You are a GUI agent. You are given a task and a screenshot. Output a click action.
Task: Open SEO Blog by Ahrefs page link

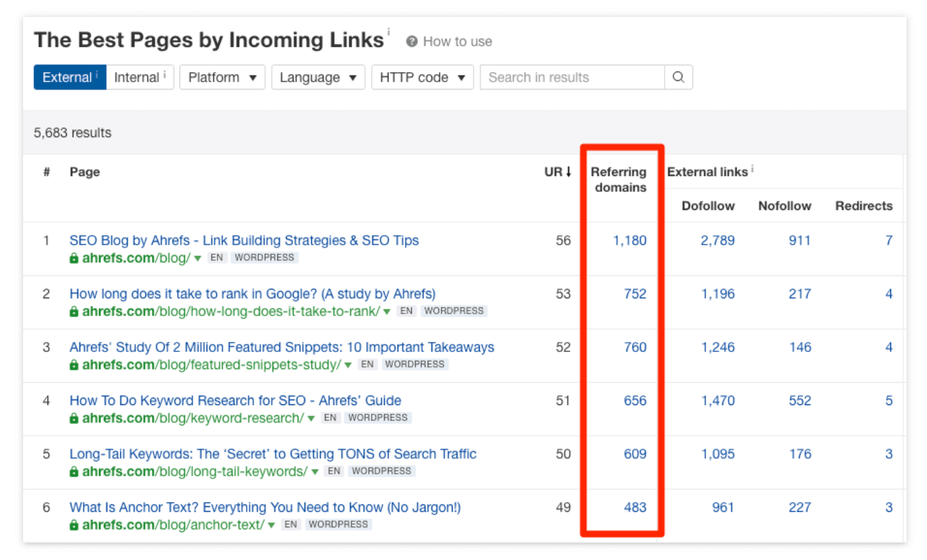click(x=244, y=241)
